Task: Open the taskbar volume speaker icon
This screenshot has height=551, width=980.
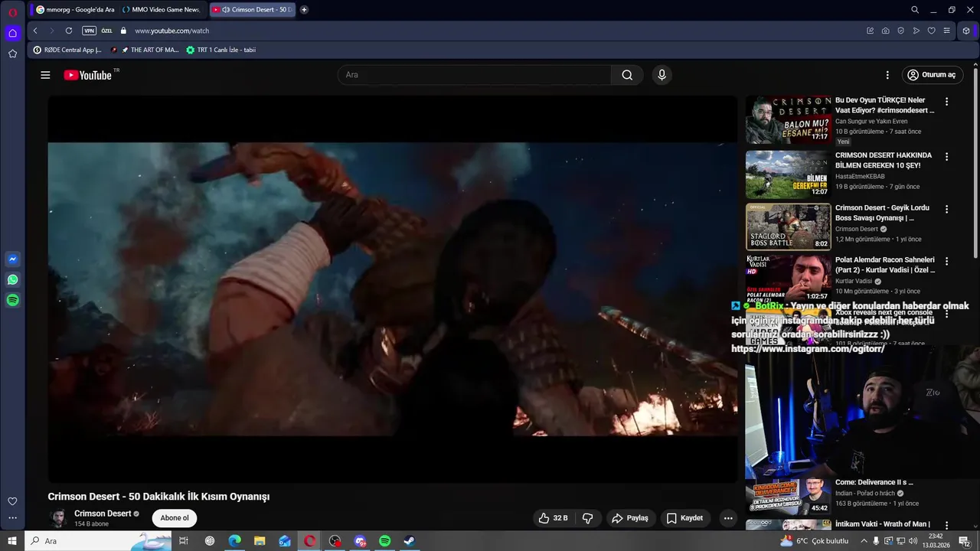Action: coord(913,541)
